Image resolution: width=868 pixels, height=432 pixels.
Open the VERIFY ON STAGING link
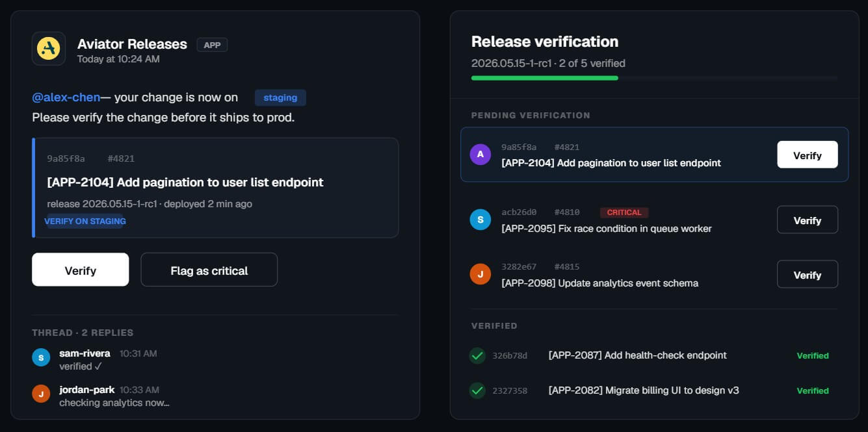[85, 221]
